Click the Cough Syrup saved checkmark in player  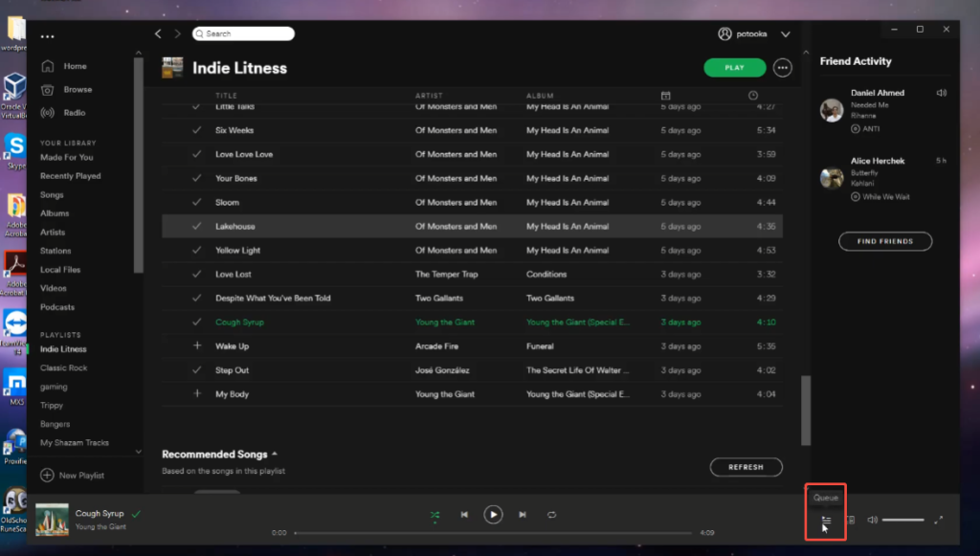click(x=136, y=514)
